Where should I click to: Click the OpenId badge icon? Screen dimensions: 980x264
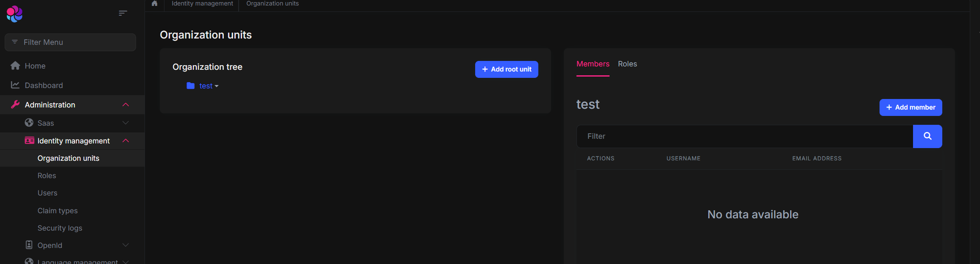click(x=29, y=245)
